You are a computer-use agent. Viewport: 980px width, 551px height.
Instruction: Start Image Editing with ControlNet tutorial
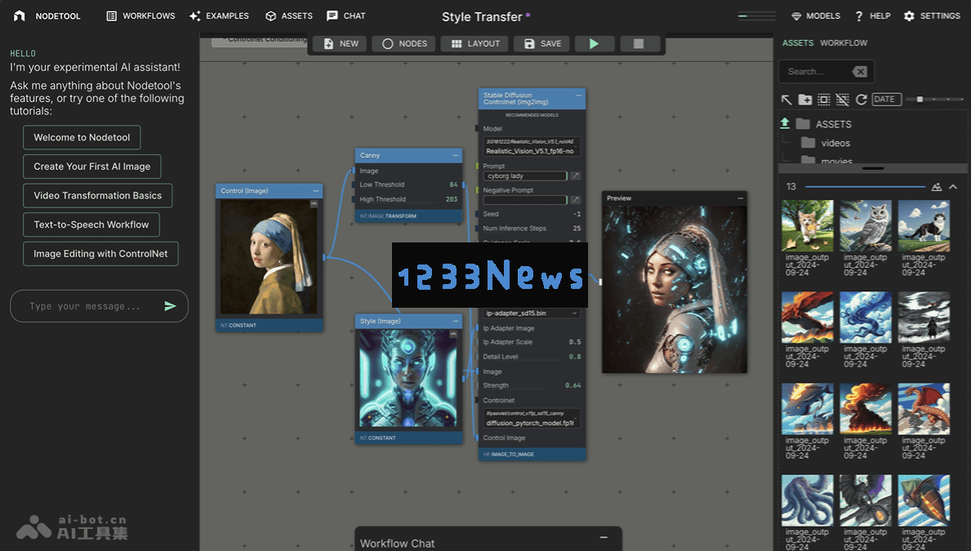[x=100, y=254]
